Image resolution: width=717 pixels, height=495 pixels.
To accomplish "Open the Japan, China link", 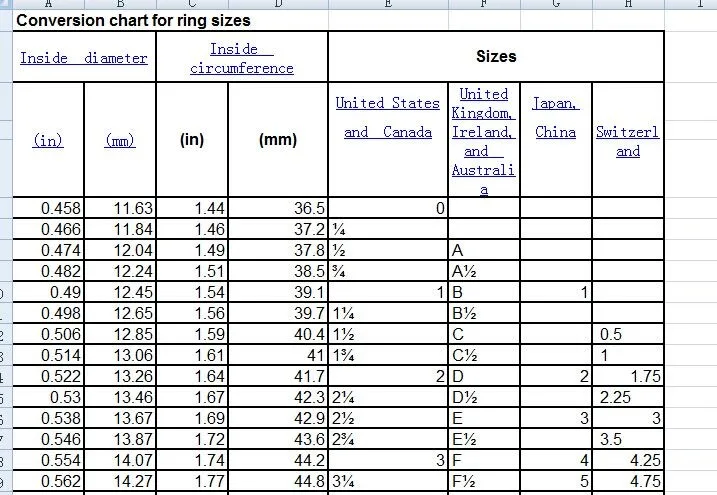I will 556,117.
